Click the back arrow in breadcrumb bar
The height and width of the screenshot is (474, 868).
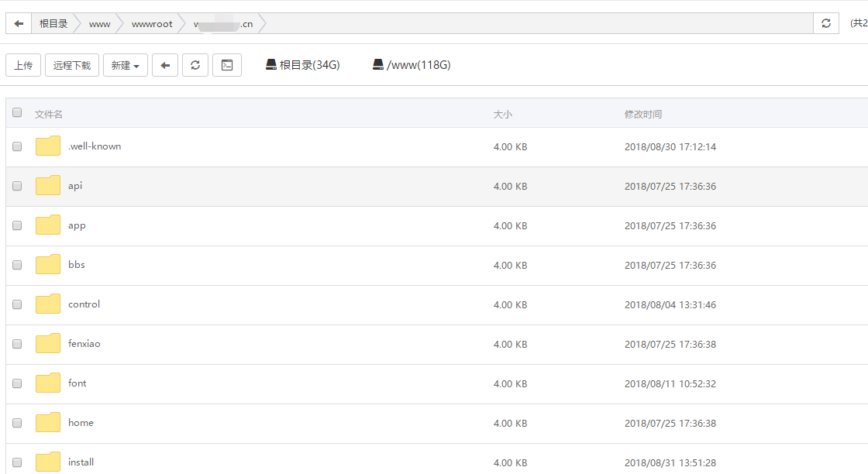pos(19,24)
